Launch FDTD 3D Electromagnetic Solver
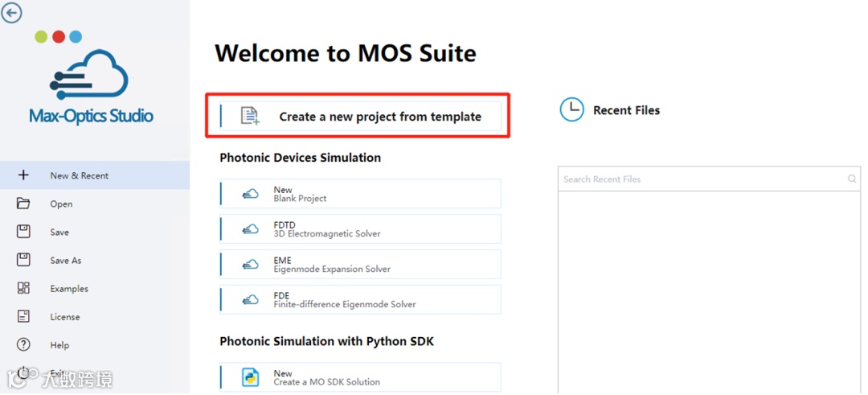The image size is (868, 395). [x=360, y=229]
